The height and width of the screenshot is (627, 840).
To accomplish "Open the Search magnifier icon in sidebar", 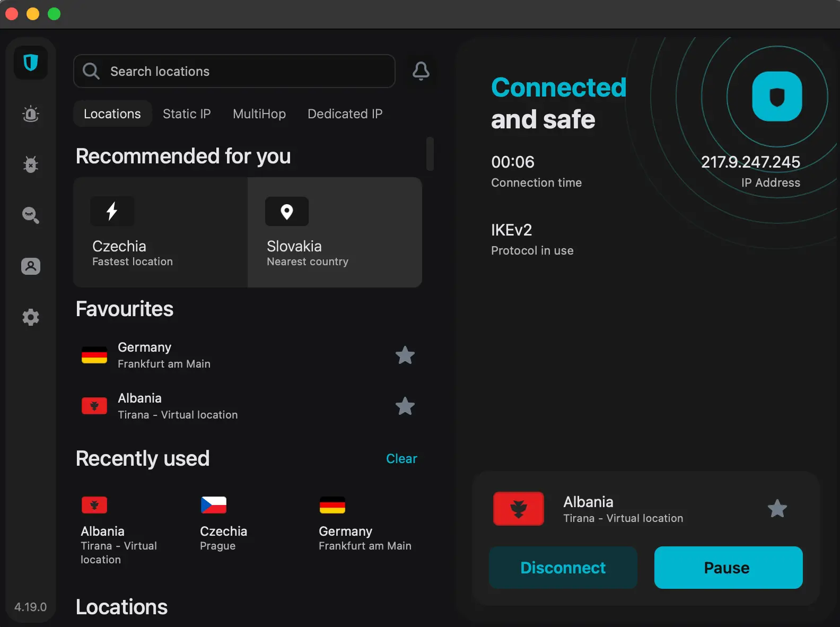I will tap(31, 215).
